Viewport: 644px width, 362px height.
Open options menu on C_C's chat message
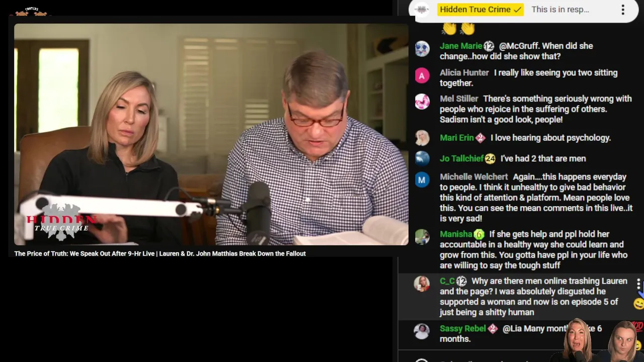(638, 284)
